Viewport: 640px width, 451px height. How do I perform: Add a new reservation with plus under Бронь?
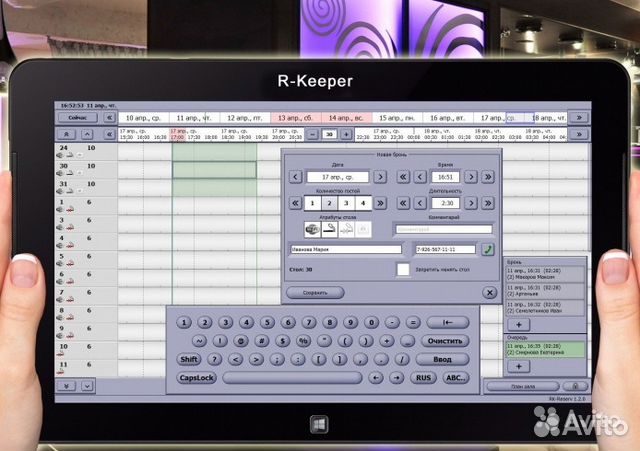pyautogui.click(x=518, y=324)
